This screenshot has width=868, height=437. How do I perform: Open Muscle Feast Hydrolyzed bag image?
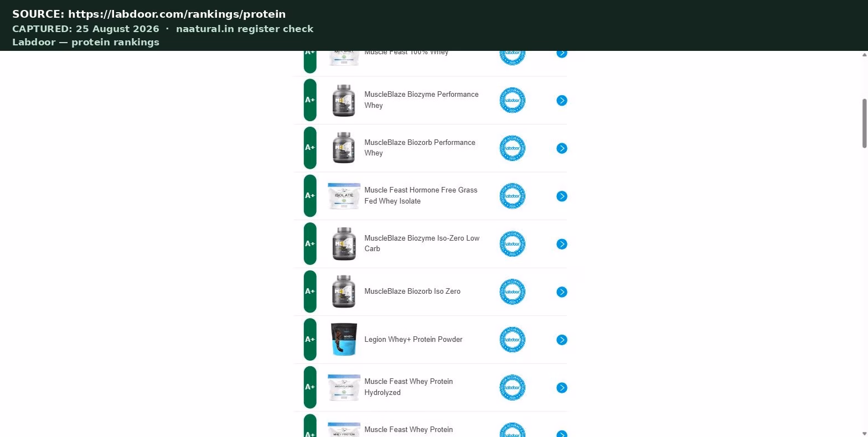tap(344, 387)
